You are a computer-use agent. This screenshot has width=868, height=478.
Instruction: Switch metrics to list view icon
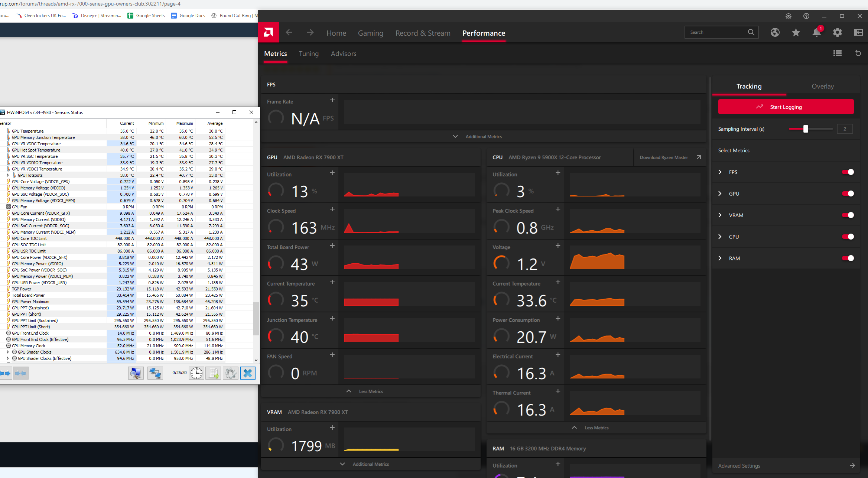point(837,53)
